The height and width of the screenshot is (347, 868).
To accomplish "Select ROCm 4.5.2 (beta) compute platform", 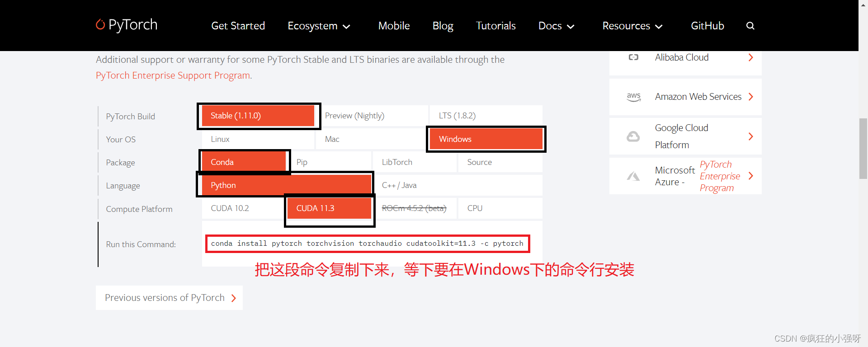I will click(415, 208).
